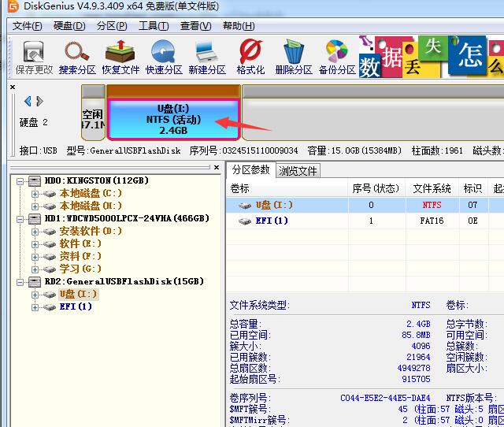This screenshot has width=504, height=427.
Task: Click the HD0 disk drive icon in tree
Action: tap(35, 181)
